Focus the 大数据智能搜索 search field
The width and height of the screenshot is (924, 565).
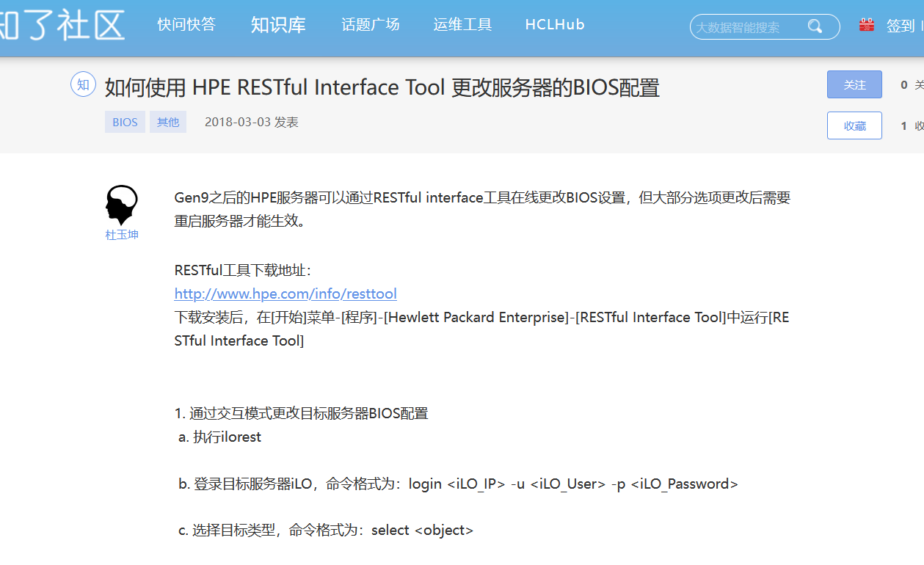tap(765, 27)
